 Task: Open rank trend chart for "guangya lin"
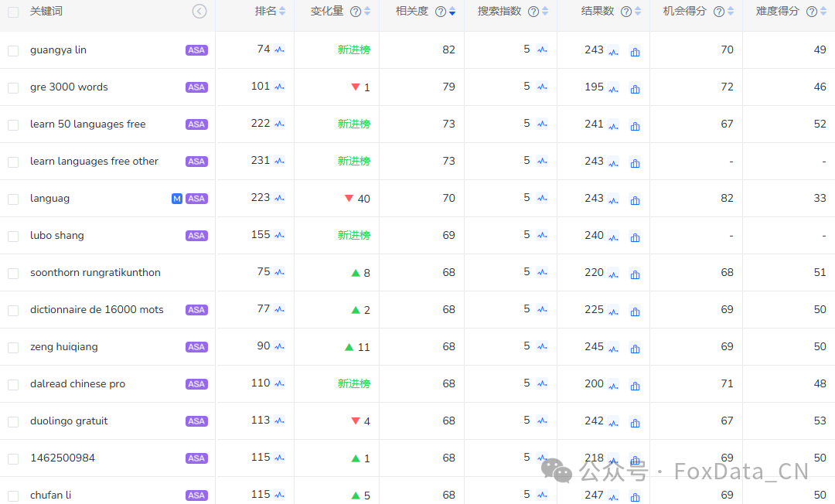[279, 49]
